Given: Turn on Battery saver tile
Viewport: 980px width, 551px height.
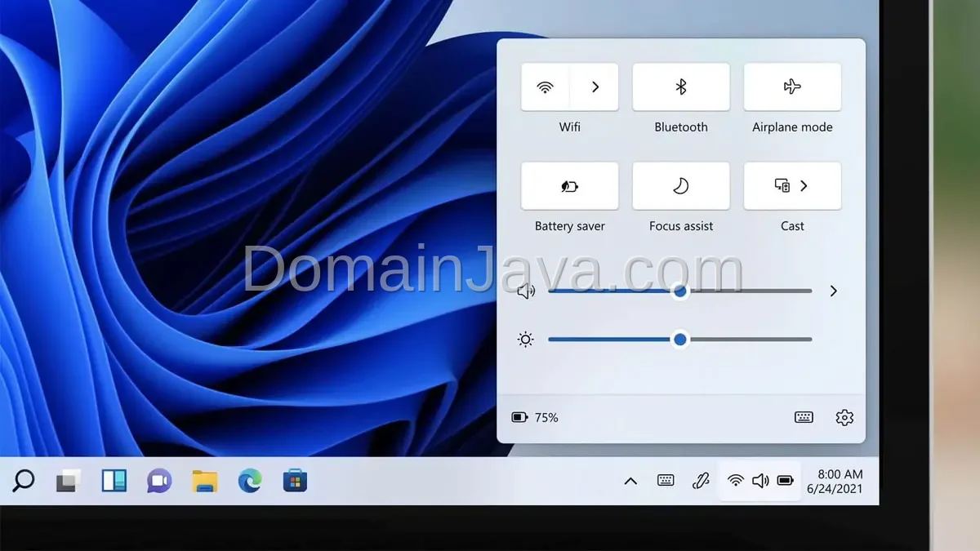Looking at the screenshot, I should (570, 186).
